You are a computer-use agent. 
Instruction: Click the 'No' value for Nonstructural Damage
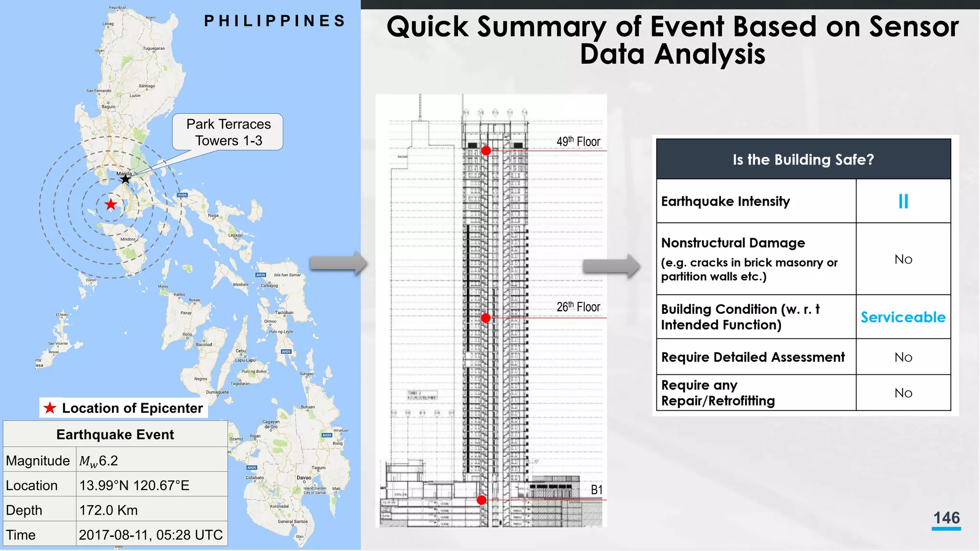tap(903, 259)
